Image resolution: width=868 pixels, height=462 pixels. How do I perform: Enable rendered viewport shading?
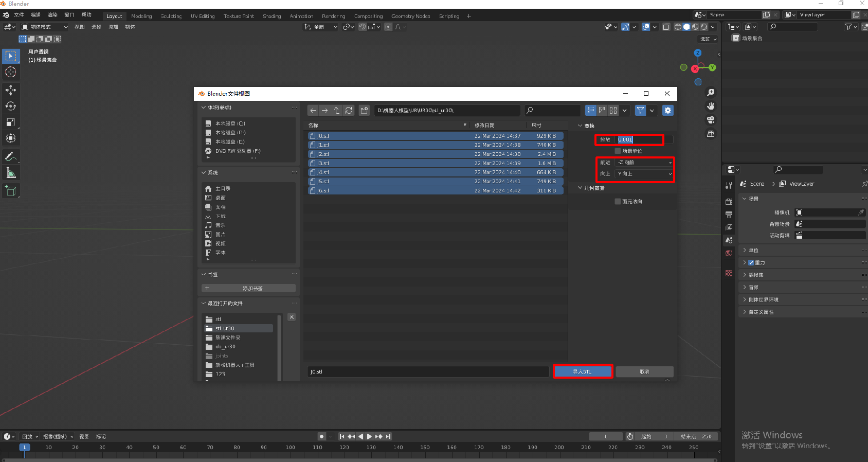[x=704, y=27]
